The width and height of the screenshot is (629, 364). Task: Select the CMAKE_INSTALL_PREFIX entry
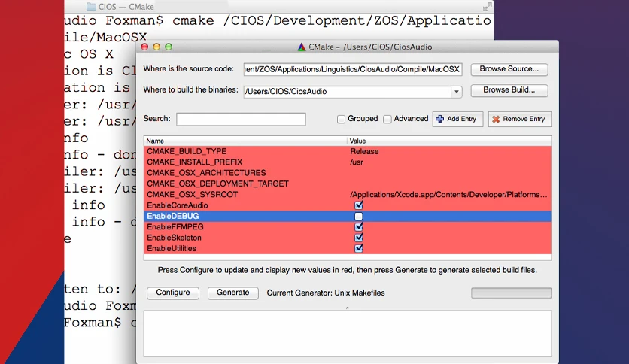[x=195, y=162]
